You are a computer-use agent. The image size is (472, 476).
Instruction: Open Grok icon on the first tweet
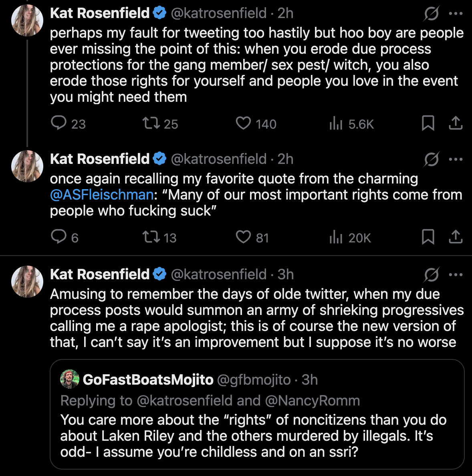click(x=432, y=14)
